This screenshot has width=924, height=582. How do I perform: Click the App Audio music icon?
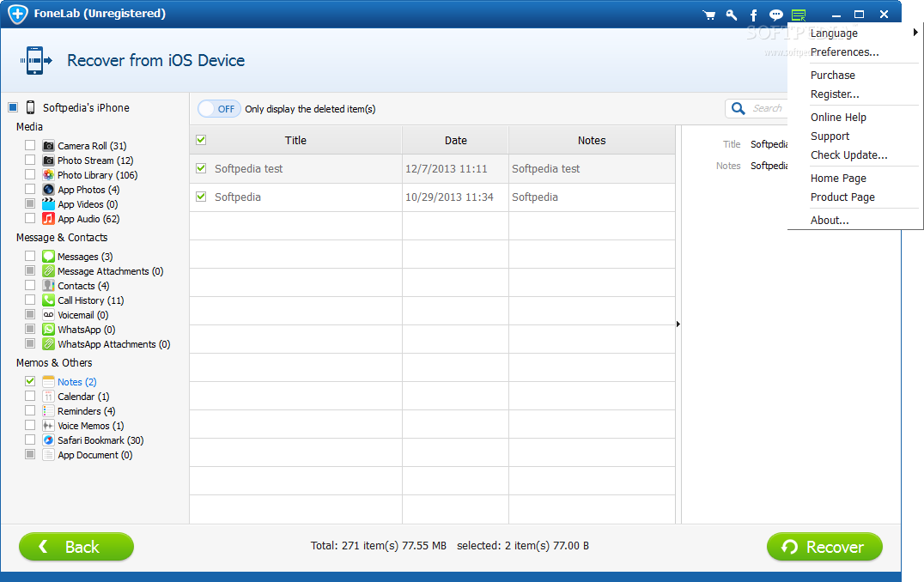(x=48, y=219)
